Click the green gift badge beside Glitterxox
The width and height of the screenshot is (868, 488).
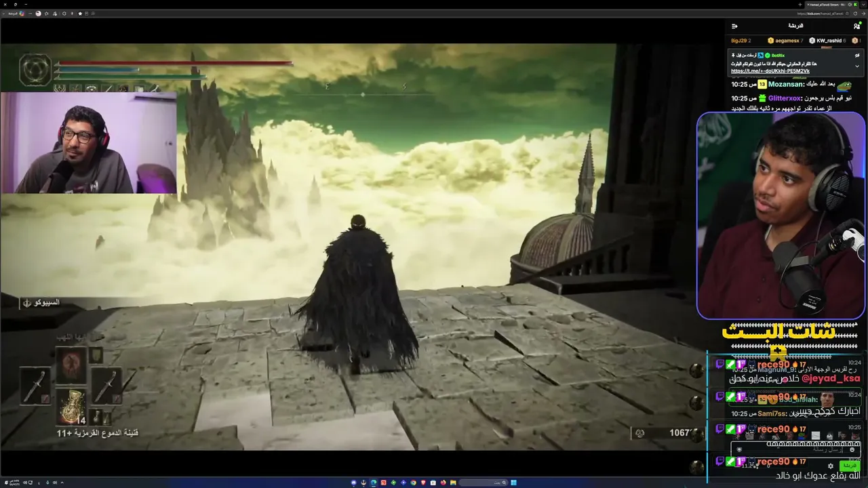click(762, 98)
